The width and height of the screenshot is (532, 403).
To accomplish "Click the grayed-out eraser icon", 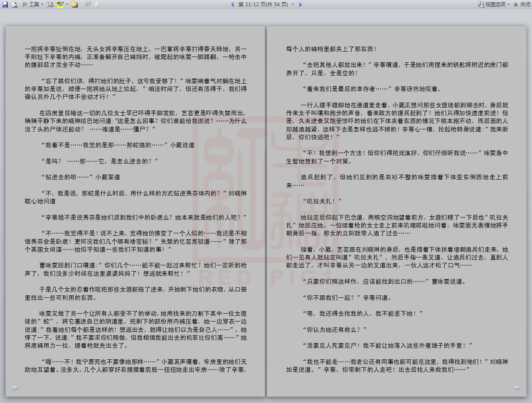I will (x=96, y=5).
